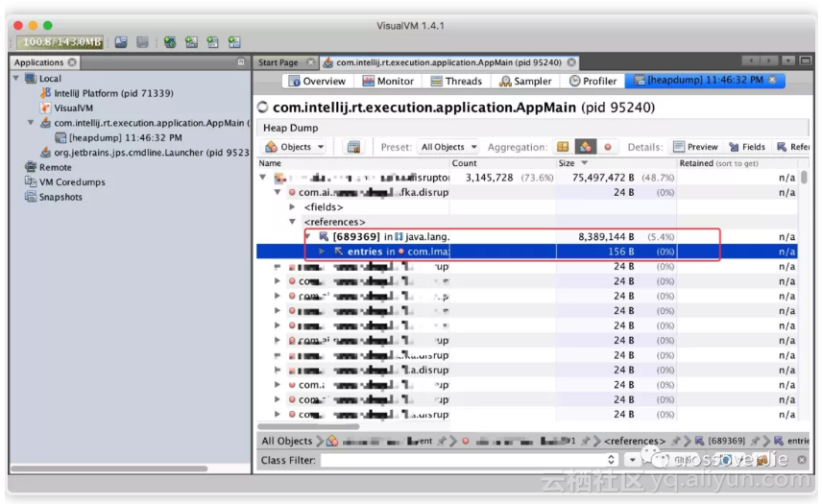Sort by the Name column header
The width and height of the screenshot is (822, 504).
click(x=353, y=163)
